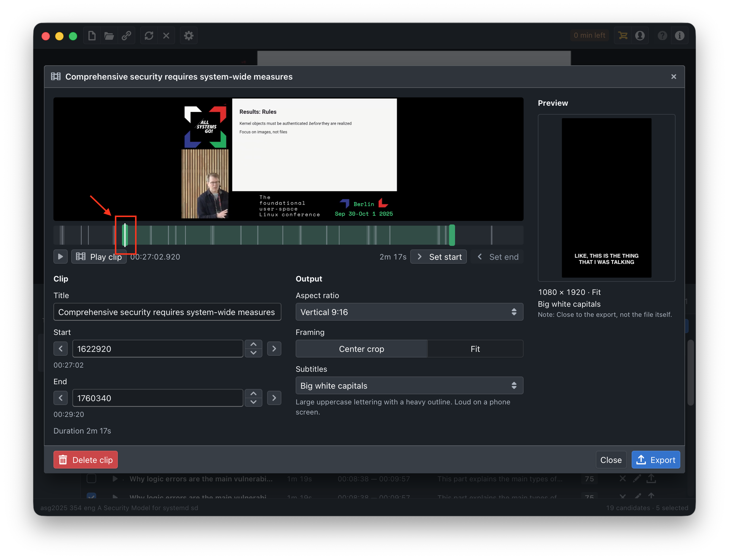The width and height of the screenshot is (729, 560).
Task: Export the clip with the Export button
Action: point(656,460)
